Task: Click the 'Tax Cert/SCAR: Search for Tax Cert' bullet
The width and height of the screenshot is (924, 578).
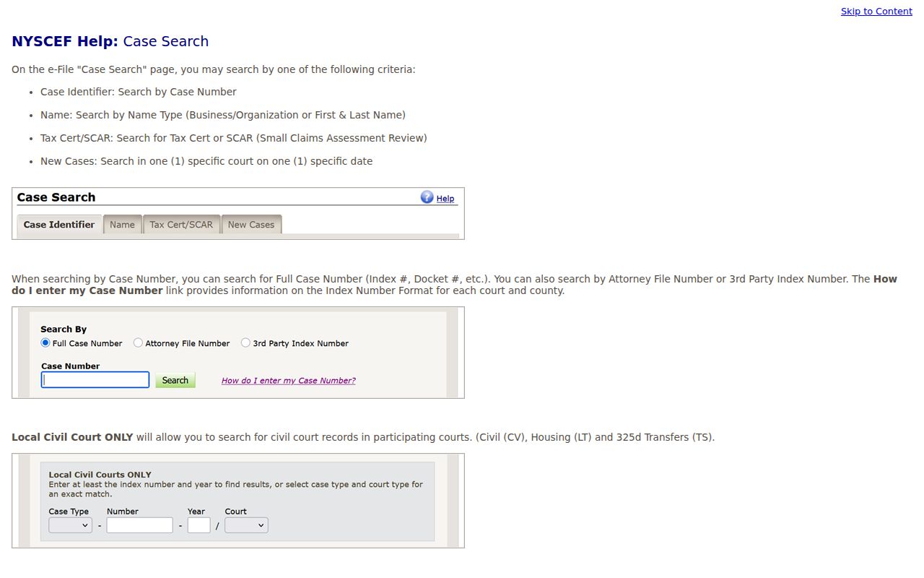Action: [234, 138]
